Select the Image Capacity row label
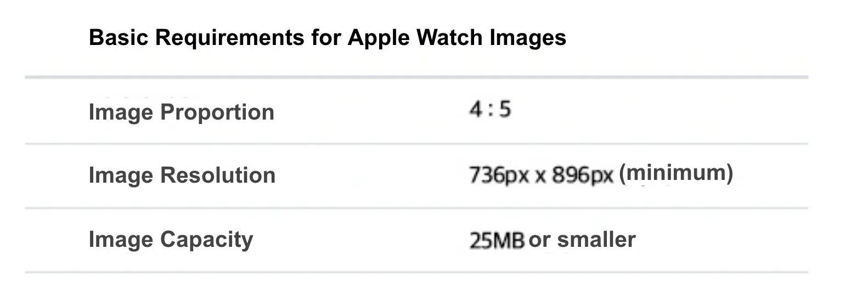 click(x=171, y=240)
